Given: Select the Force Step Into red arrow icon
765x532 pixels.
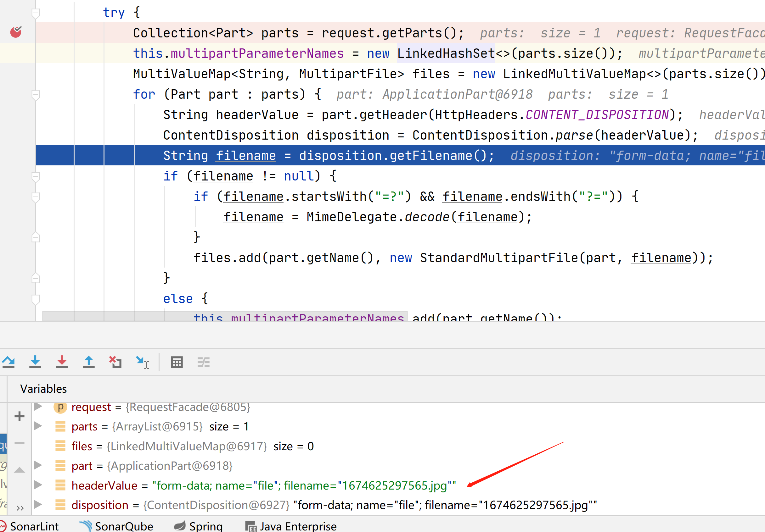Looking at the screenshot, I should coord(62,362).
